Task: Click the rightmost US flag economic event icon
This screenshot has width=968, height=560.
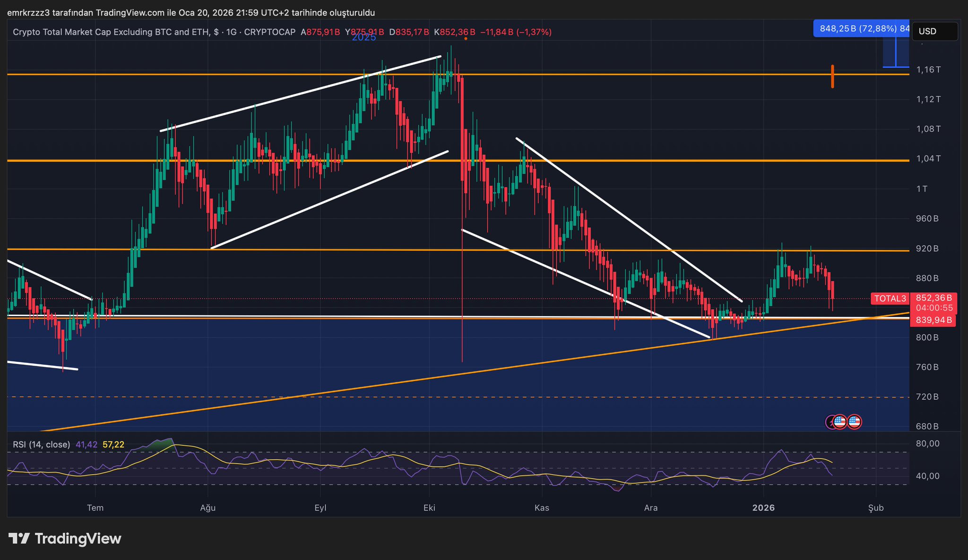Action: (x=854, y=422)
